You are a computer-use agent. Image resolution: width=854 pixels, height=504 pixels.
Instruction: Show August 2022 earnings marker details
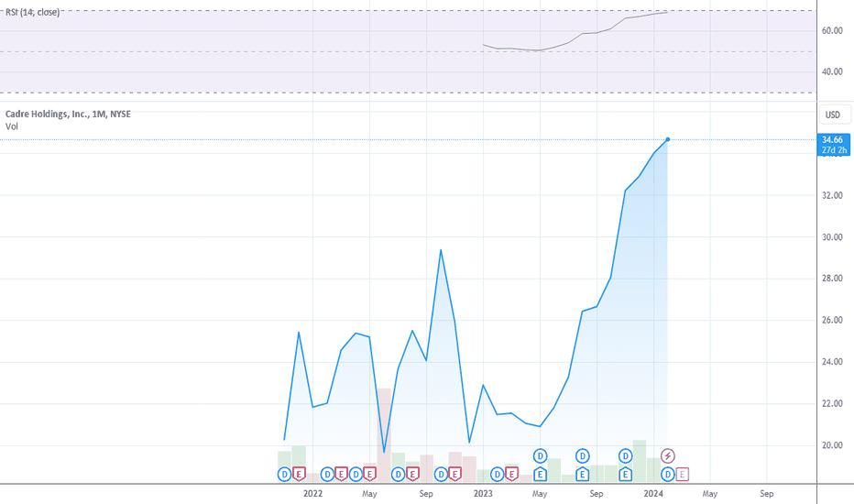(412, 475)
